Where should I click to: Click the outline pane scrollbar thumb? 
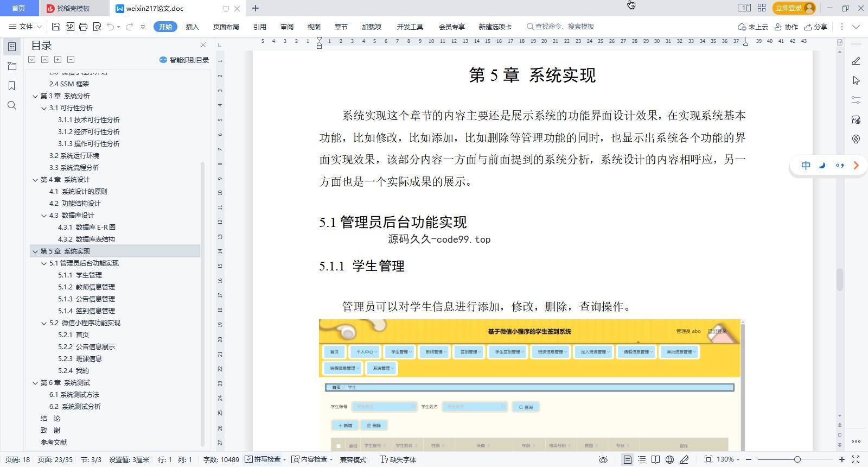[203, 304]
